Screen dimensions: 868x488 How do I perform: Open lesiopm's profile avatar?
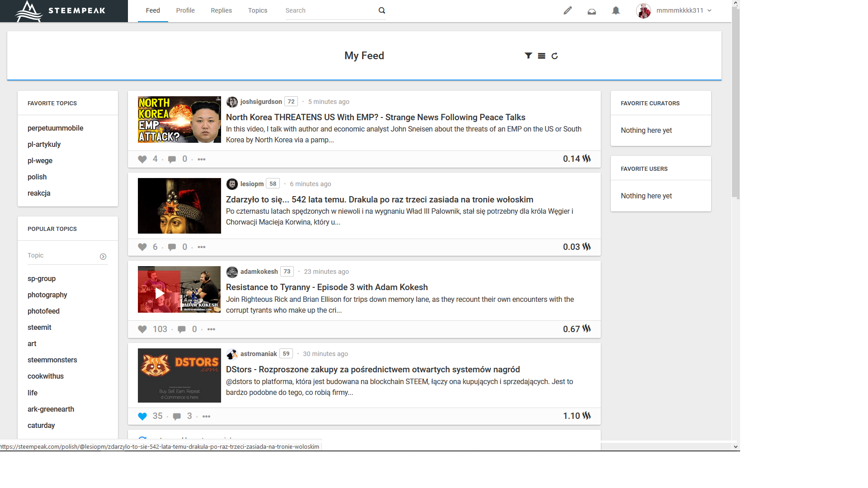point(232,184)
